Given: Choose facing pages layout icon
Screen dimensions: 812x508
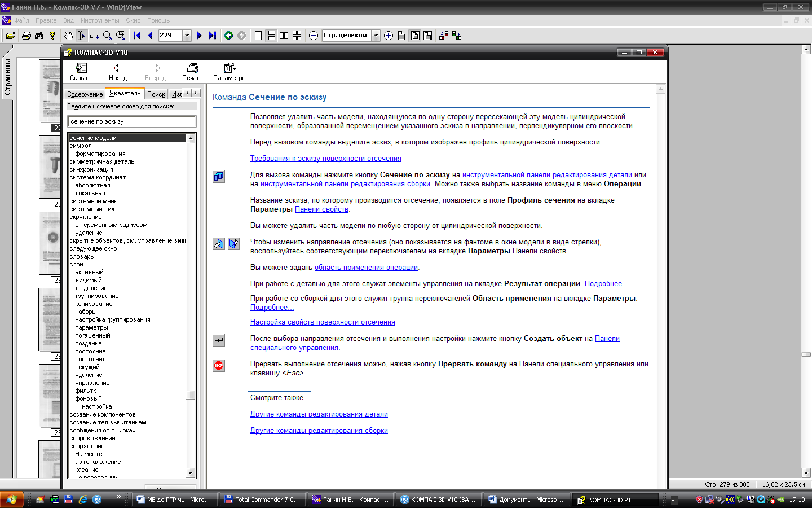Looking at the screenshot, I should coord(284,36).
